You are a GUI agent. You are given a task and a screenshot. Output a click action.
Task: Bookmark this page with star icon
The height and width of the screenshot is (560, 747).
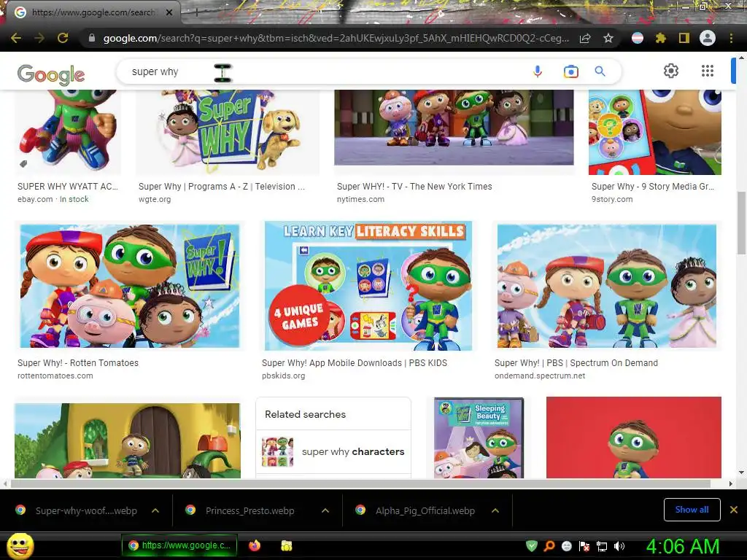click(x=608, y=38)
